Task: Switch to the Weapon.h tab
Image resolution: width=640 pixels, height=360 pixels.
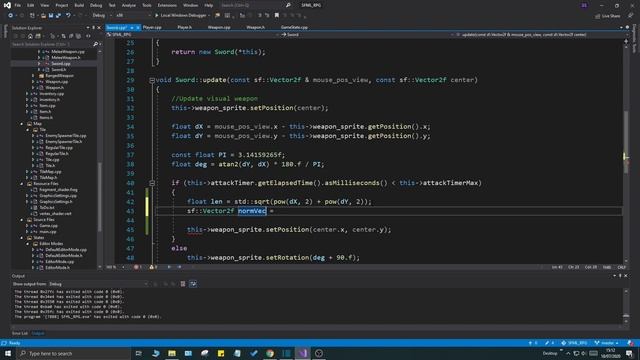Action: 256,27
